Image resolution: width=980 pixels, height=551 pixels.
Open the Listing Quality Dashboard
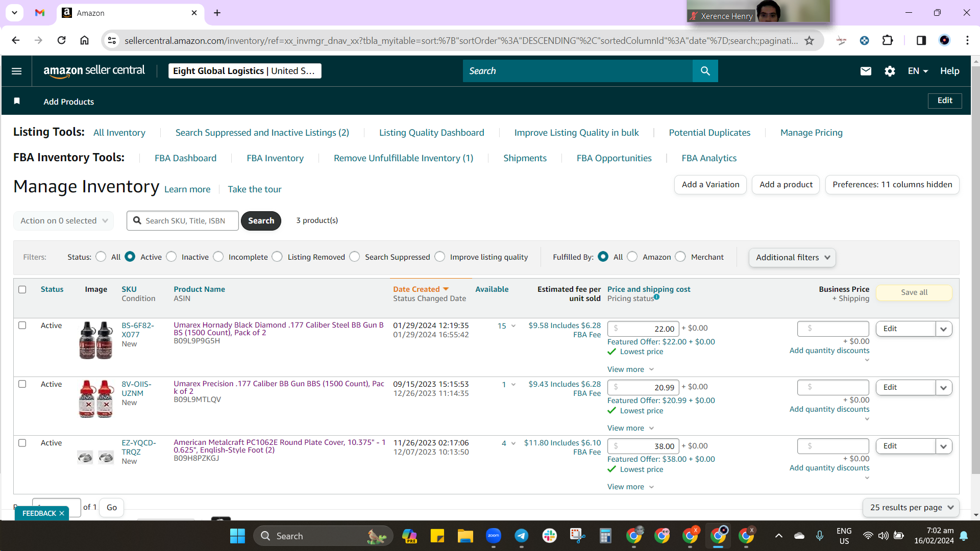(432, 133)
